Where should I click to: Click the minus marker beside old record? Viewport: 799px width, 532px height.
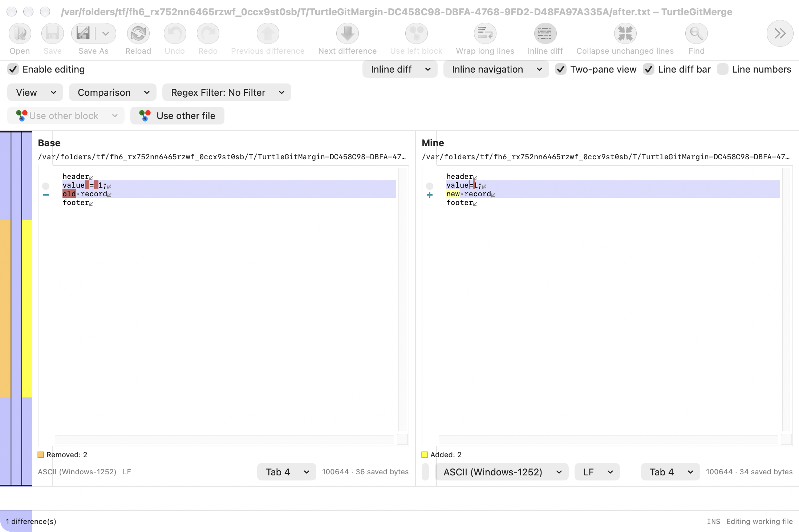coord(46,195)
